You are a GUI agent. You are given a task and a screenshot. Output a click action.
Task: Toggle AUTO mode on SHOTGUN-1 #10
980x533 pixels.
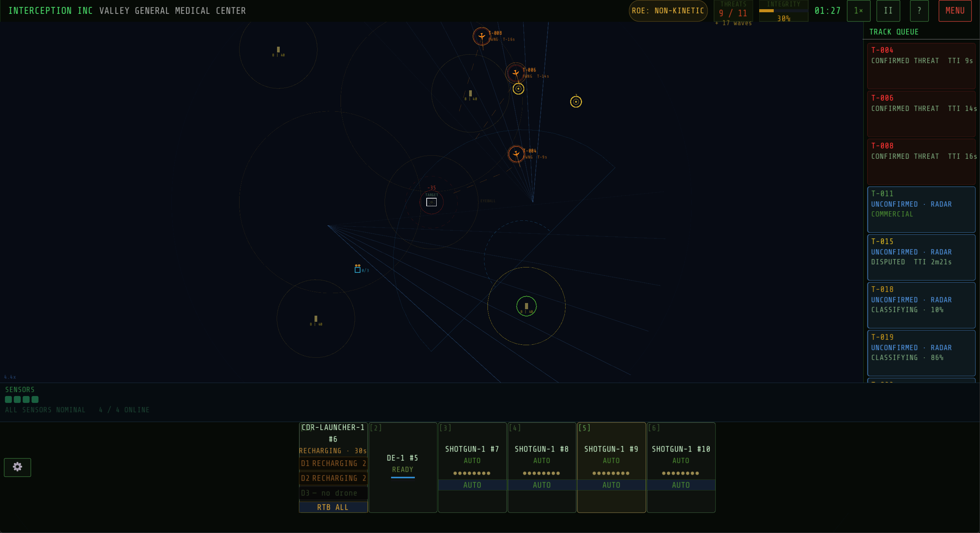[681, 485]
